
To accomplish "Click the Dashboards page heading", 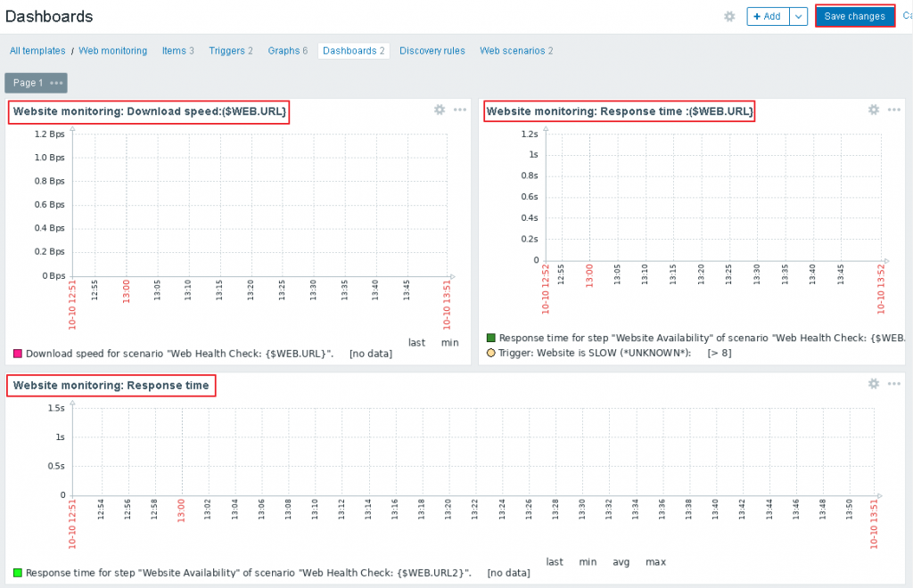I will pyautogui.click(x=49, y=16).
